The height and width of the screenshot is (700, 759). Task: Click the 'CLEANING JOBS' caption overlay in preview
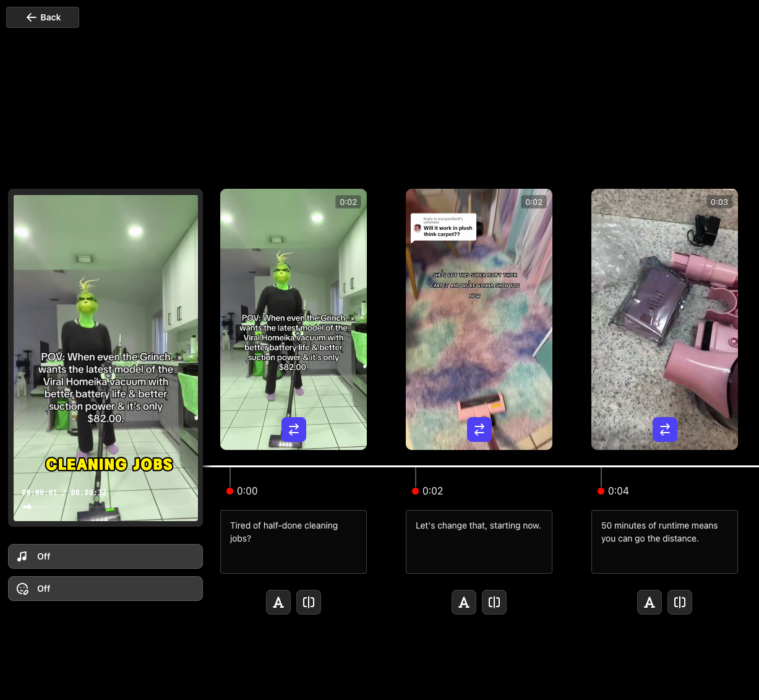point(109,464)
